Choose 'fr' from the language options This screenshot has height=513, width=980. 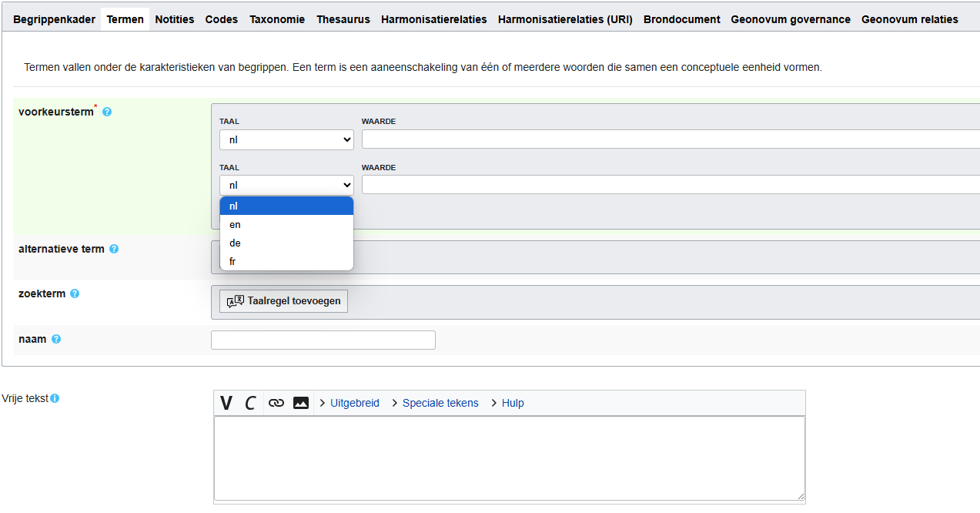[x=286, y=261]
